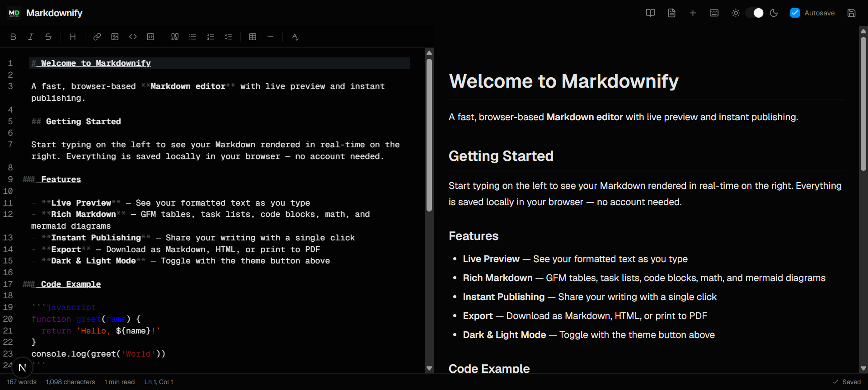Click '### Code Example' line in editor
This screenshot has width=868, height=390.
61,284
